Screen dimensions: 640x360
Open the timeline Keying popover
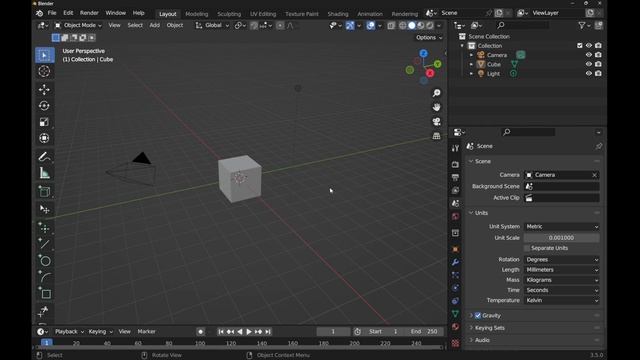pyautogui.click(x=100, y=332)
